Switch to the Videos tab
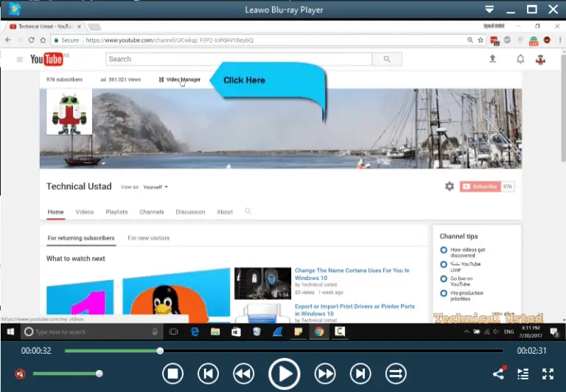Image resolution: width=566 pixels, height=392 pixels. [85, 212]
